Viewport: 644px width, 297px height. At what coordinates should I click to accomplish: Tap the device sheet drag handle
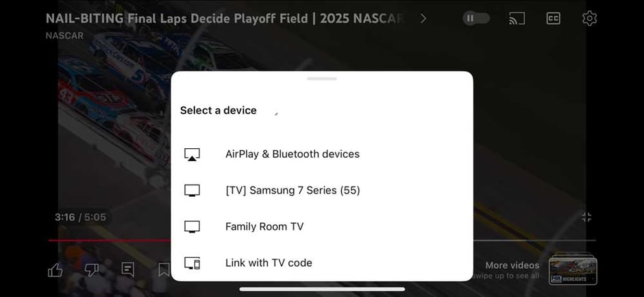coord(322,79)
